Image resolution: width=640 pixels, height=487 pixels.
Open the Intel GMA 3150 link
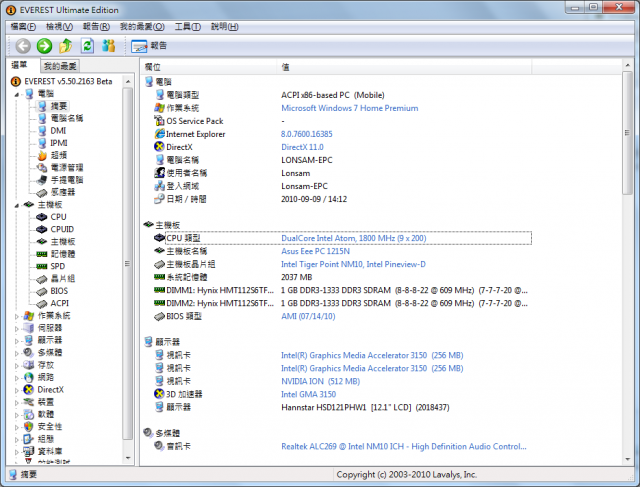[308, 394]
